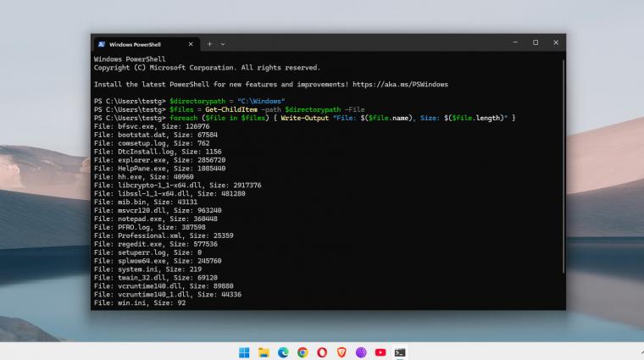Click the output line for explorer.exe
This screenshot has height=360, width=644.
160,160
